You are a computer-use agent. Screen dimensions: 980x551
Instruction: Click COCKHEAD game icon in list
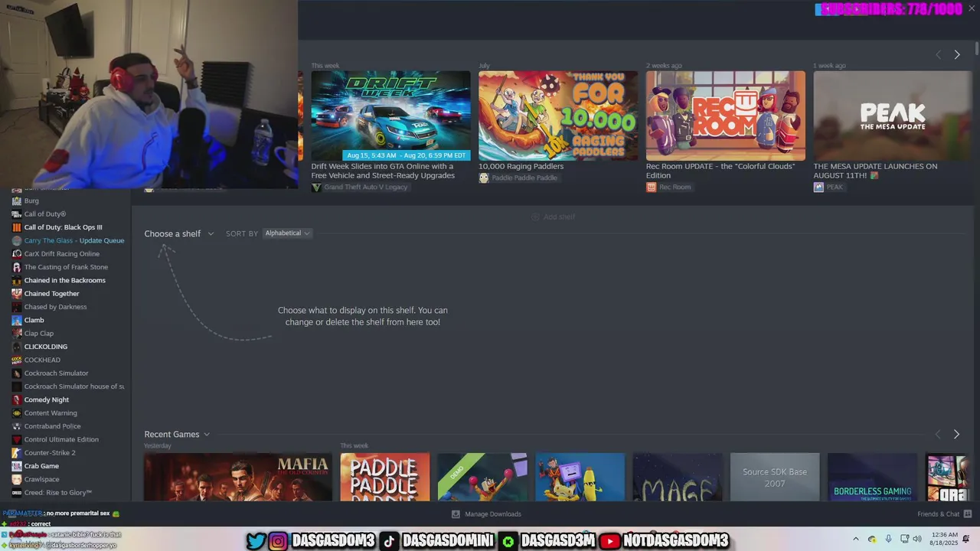[17, 360]
